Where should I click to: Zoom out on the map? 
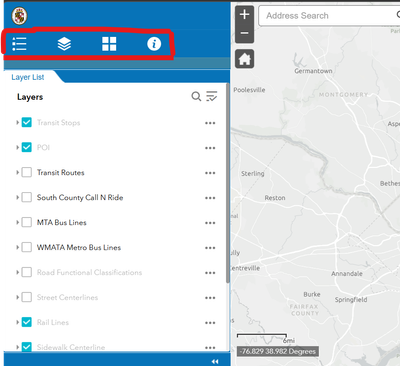click(244, 33)
